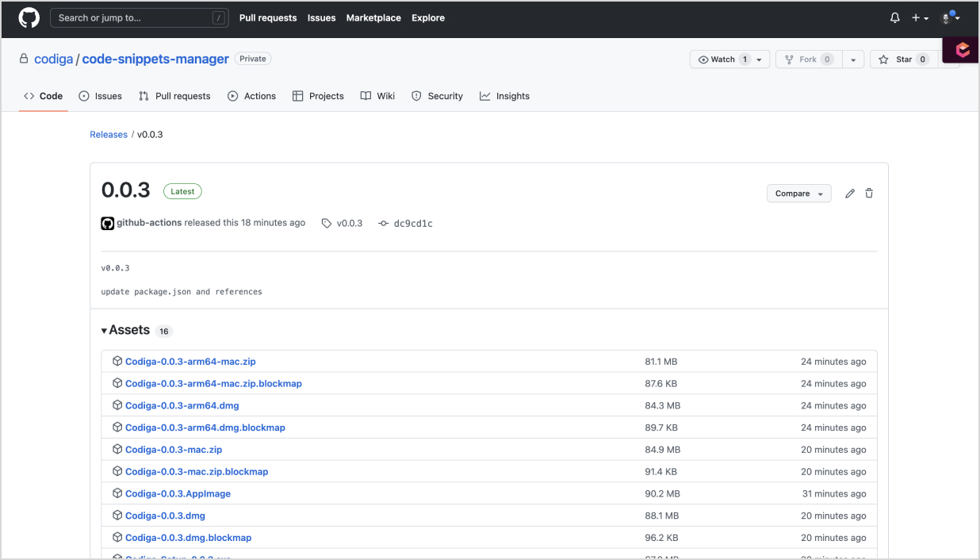Go to Releases breadcrumb link
The height and width of the screenshot is (560, 980).
(109, 135)
